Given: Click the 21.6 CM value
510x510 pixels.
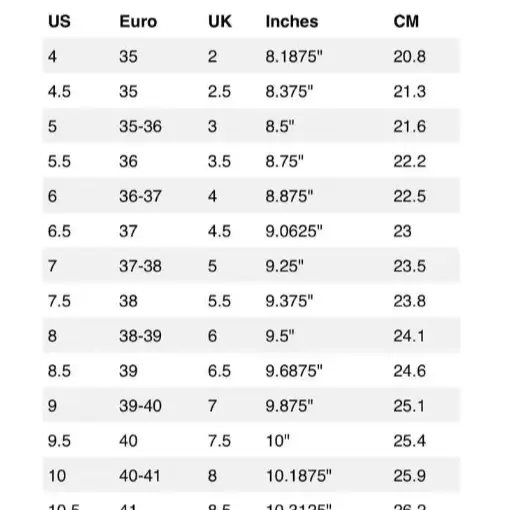Looking at the screenshot, I should coord(410,126).
